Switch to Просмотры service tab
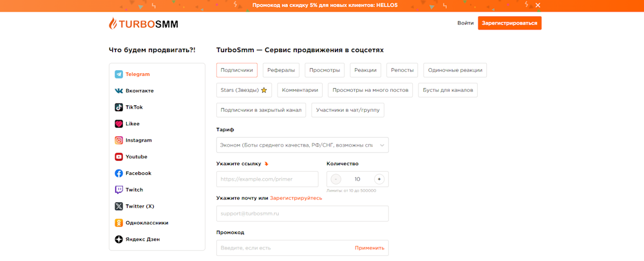Screen dimensions: 644x261 pyautogui.click(x=325, y=70)
